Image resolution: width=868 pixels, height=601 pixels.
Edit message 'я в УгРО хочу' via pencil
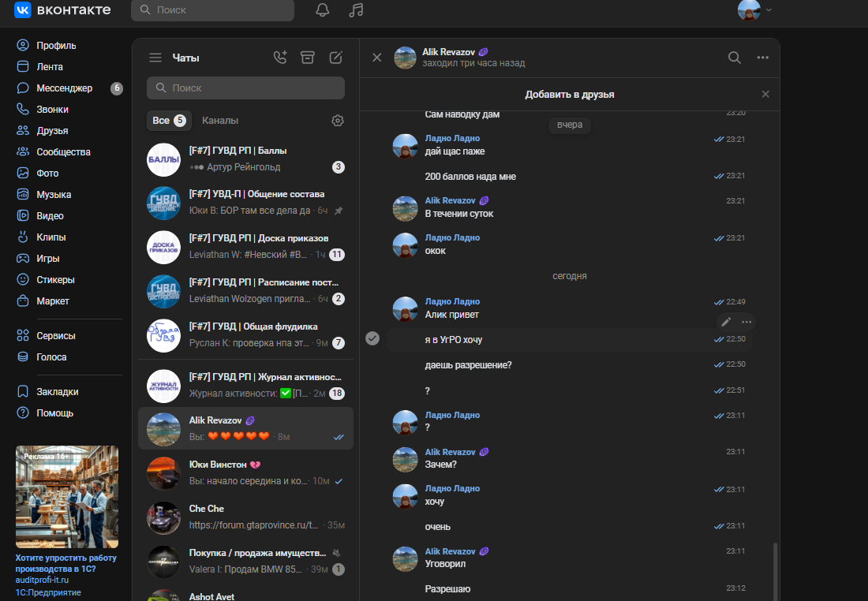(x=726, y=322)
